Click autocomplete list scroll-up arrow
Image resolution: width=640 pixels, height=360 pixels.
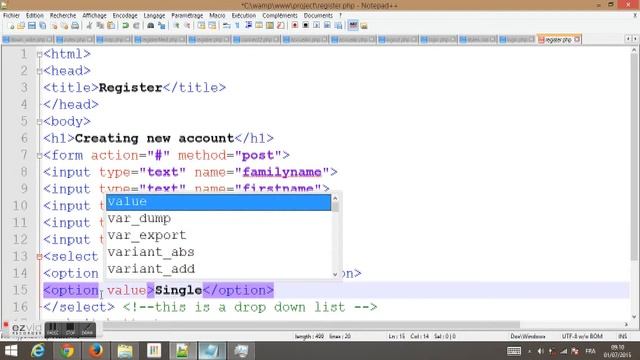coord(335,198)
